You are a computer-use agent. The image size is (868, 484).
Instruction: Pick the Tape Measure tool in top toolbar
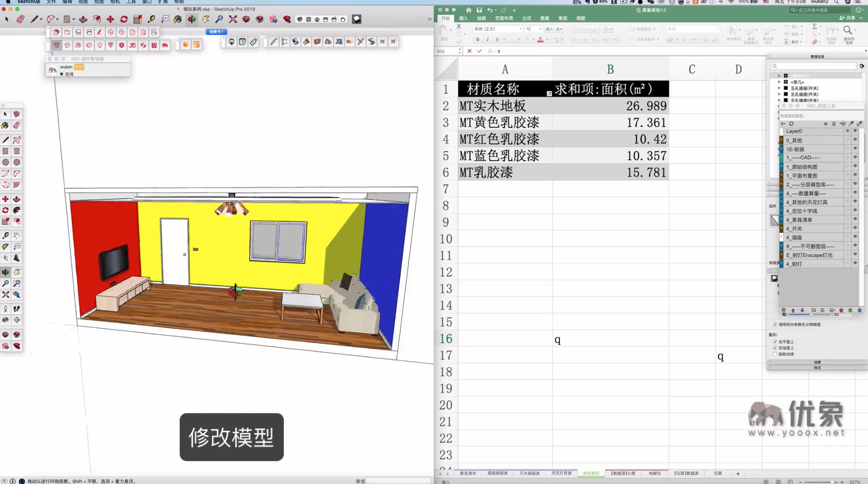click(x=151, y=19)
